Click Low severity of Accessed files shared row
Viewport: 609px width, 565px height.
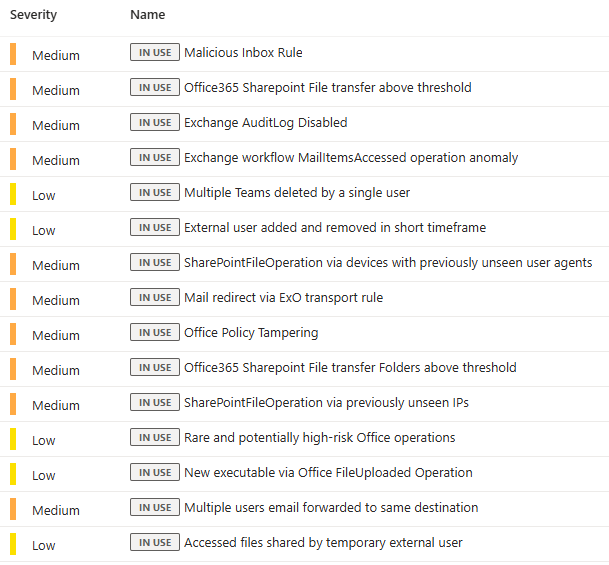[x=44, y=546]
